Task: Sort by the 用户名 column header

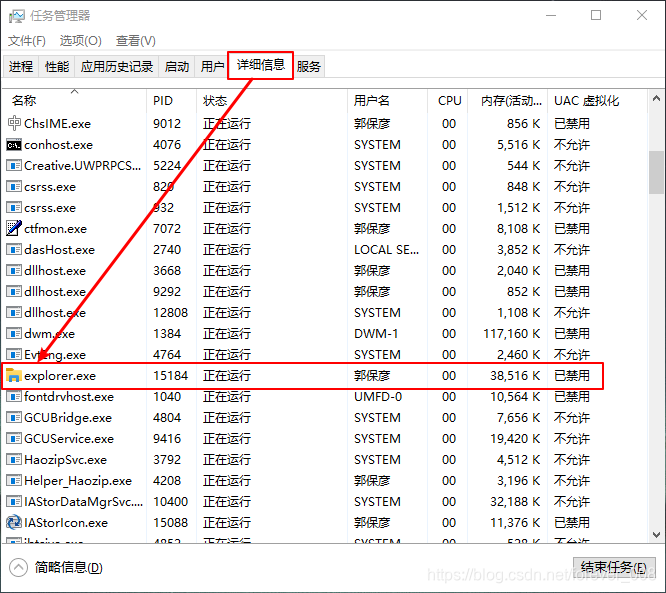Action: [x=387, y=101]
